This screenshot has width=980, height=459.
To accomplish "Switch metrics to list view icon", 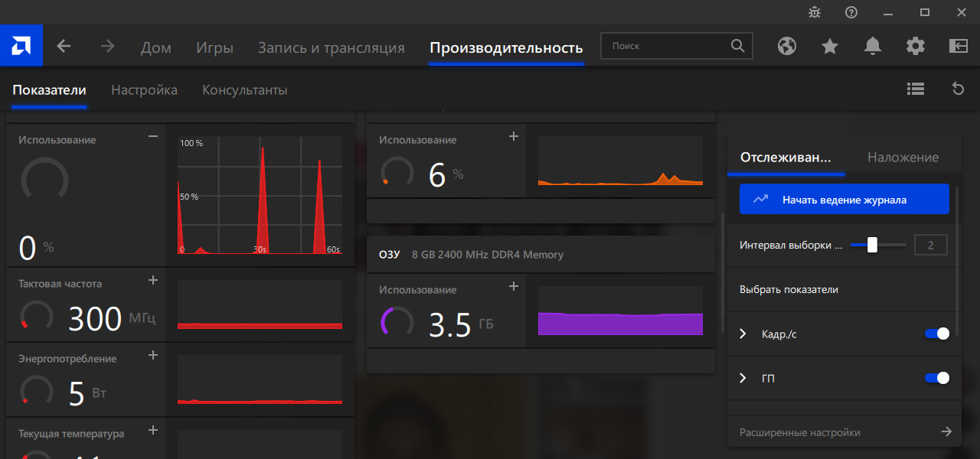I will [x=915, y=89].
